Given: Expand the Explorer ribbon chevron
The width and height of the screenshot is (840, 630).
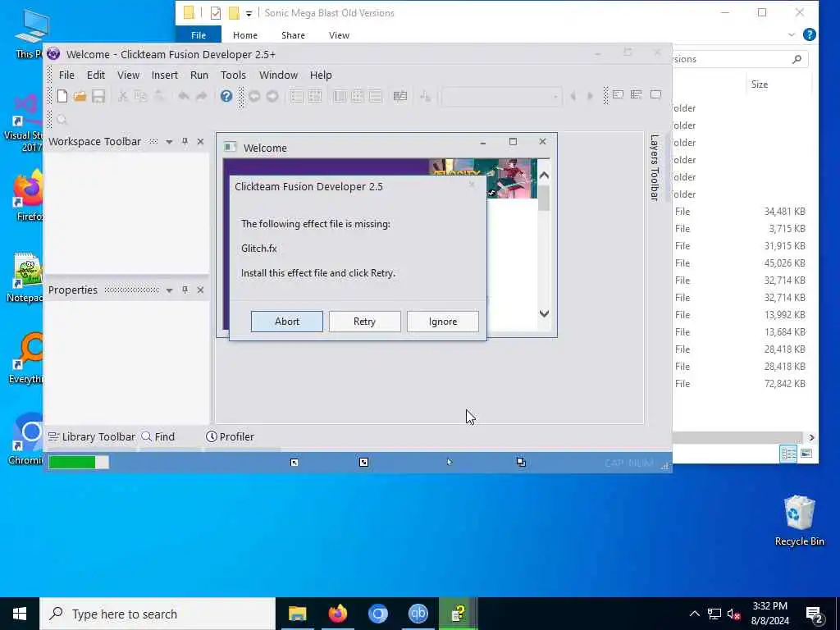Looking at the screenshot, I should (x=792, y=34).
